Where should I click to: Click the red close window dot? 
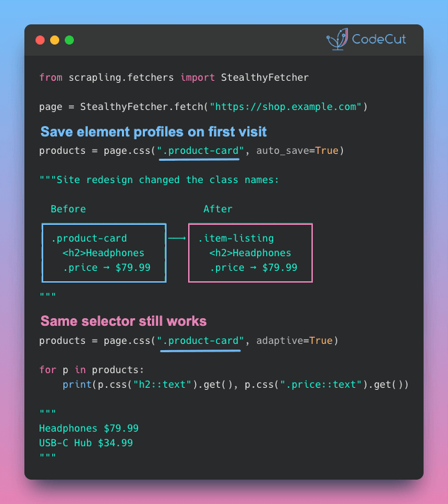(40, 40)
